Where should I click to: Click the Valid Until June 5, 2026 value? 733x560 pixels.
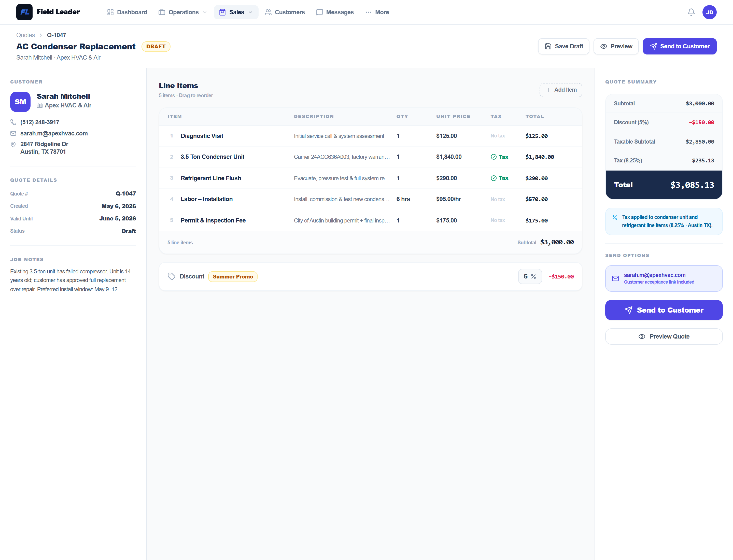coord(118,218)
